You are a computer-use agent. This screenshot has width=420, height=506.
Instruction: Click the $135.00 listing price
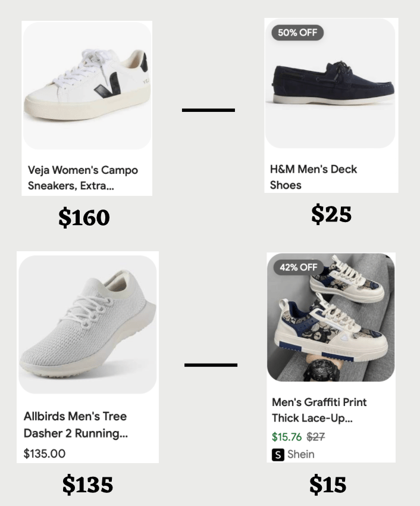tap(45, 454)
